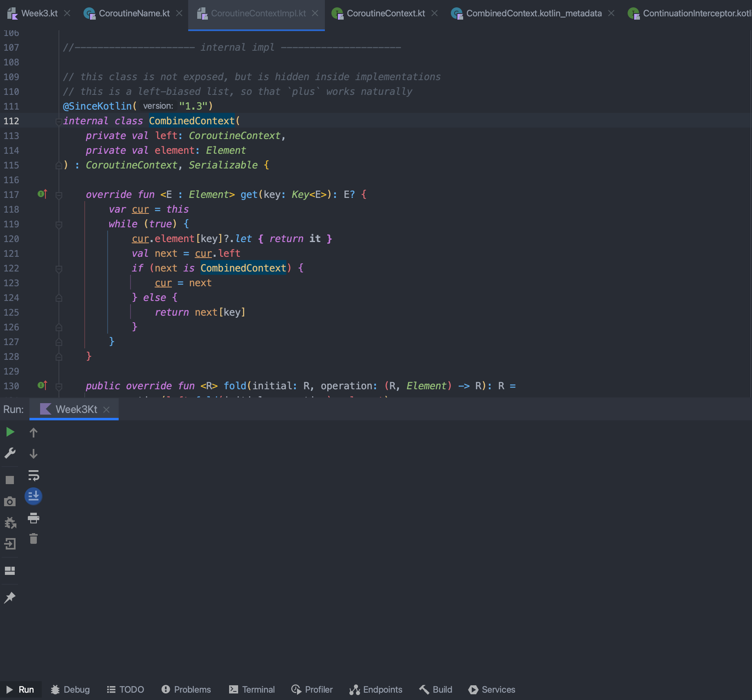Viewport: 752px width, 700px height.
Task: Stop the running process square icon
Action: tap(10, 480)
